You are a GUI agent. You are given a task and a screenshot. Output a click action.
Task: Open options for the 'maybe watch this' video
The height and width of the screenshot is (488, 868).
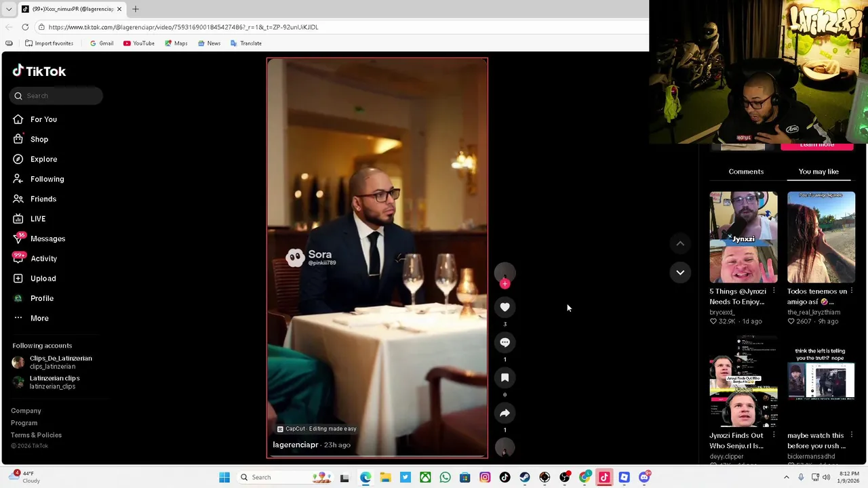(x=851, y=436)
